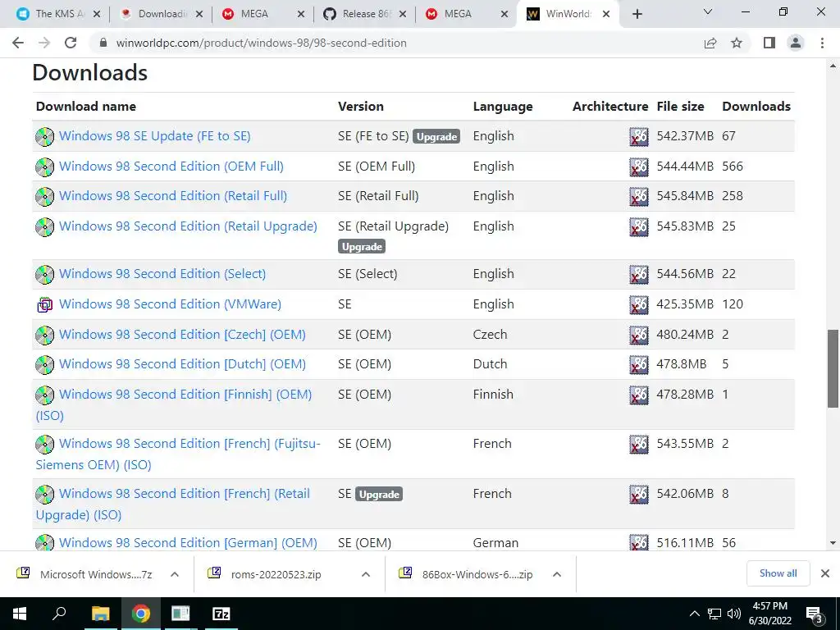Click the x86 architecture icon in the 478.8MB row
Viewport: 840px width, 630px height.
click(x=638, y=365)
